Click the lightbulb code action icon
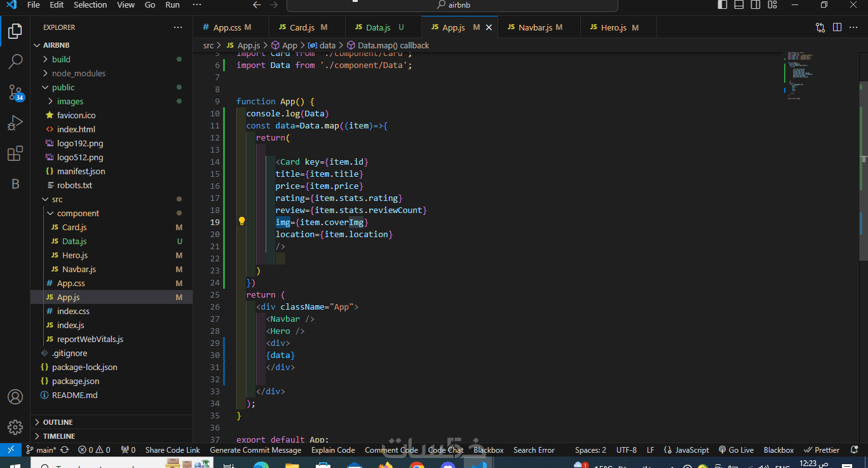The width and height of the screenshot is (868, 468). point(241,221)
